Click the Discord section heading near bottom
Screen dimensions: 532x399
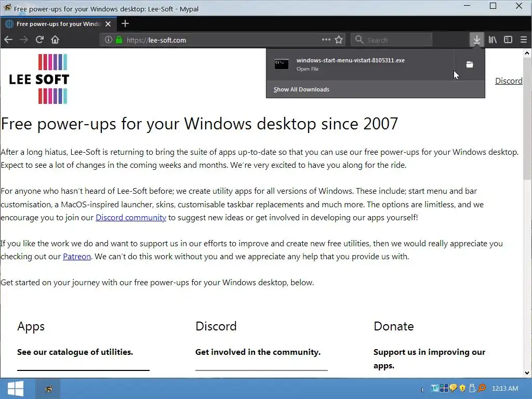[216, 326]
